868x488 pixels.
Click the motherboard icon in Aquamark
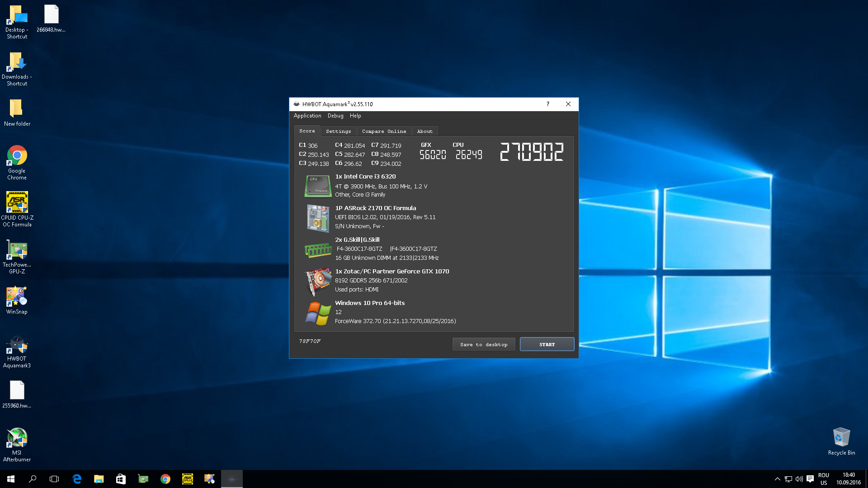[318, 218]
